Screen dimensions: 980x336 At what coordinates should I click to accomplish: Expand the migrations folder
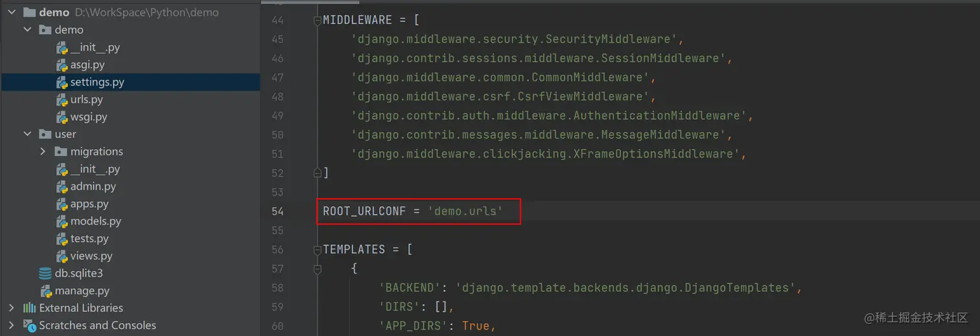[43, 151]
